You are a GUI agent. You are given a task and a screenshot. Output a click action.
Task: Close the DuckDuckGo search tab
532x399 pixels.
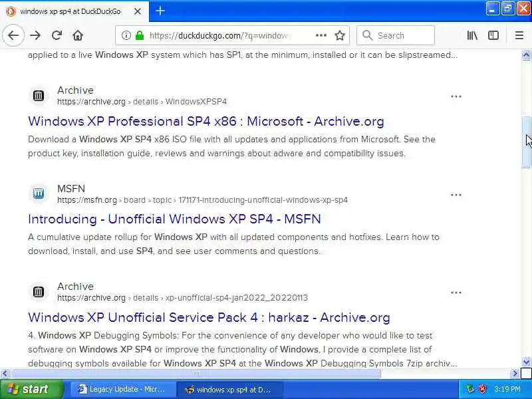[138, 11]
